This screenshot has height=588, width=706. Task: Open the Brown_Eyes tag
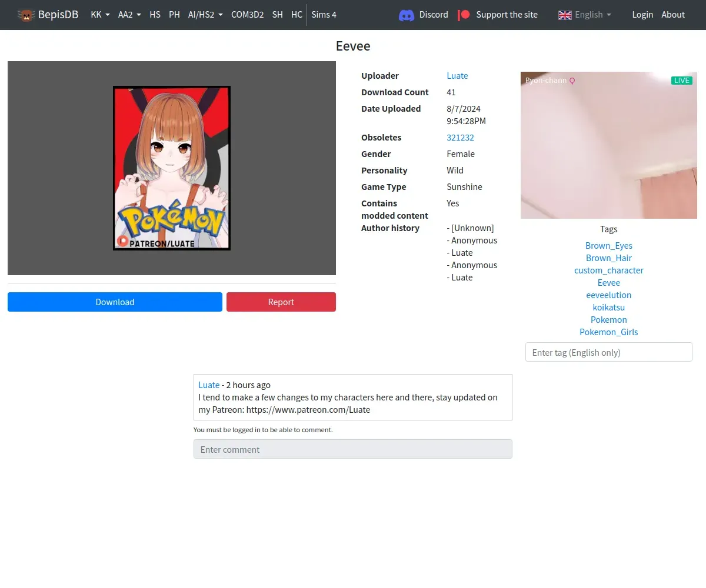point(609,246)
